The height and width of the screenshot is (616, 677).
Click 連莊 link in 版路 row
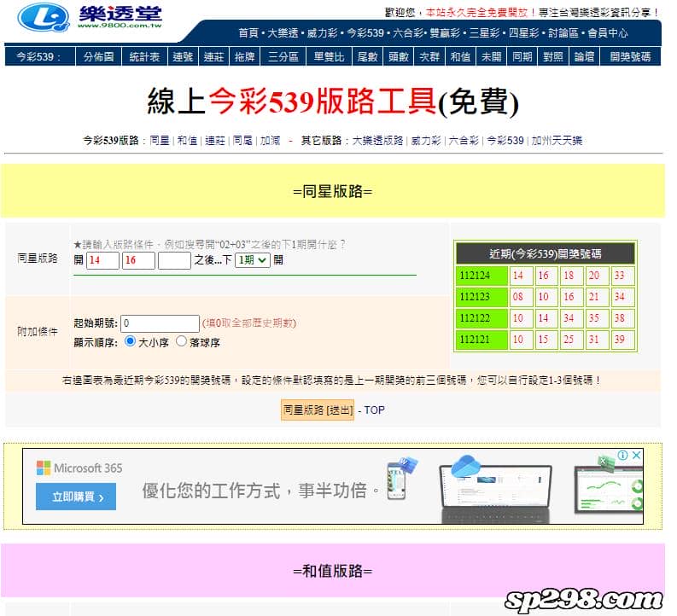(x=215, y=141)
